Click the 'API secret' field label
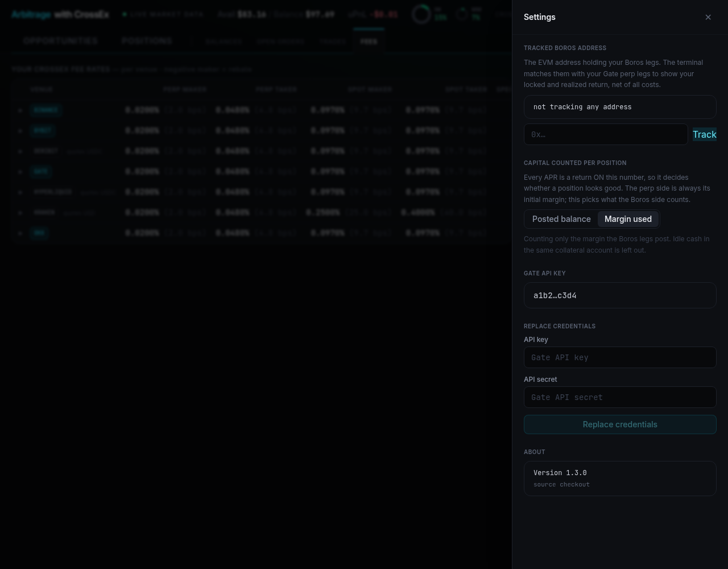 [540, 379]
